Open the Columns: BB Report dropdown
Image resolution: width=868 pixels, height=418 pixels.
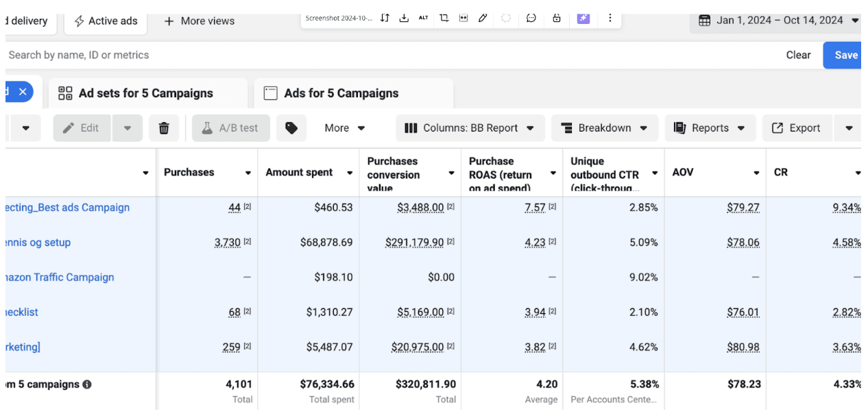[x=470, y=128]
